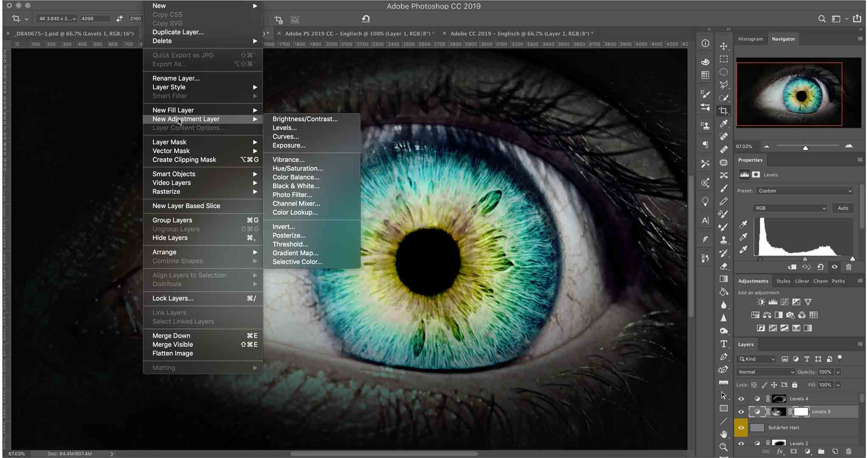Open the Swatches grid panel icon
The image size is (868, 458).
click(x=705, y=75)
